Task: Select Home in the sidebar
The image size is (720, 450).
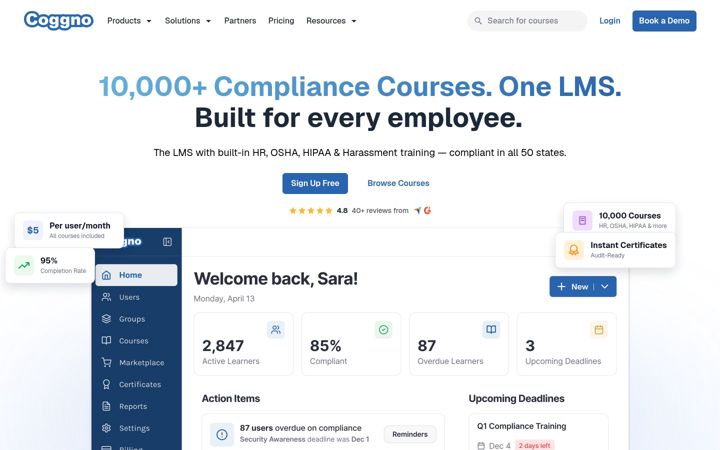Action: [x=136, y=275]
